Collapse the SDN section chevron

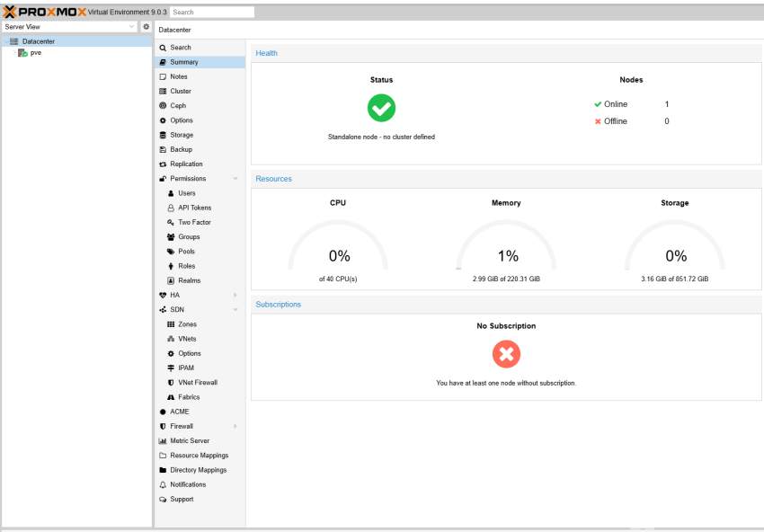click(x=235, y=310)
